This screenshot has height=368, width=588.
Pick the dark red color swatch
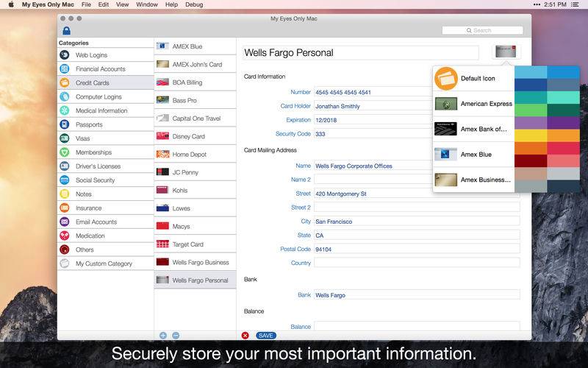click(x=531, y=160)
